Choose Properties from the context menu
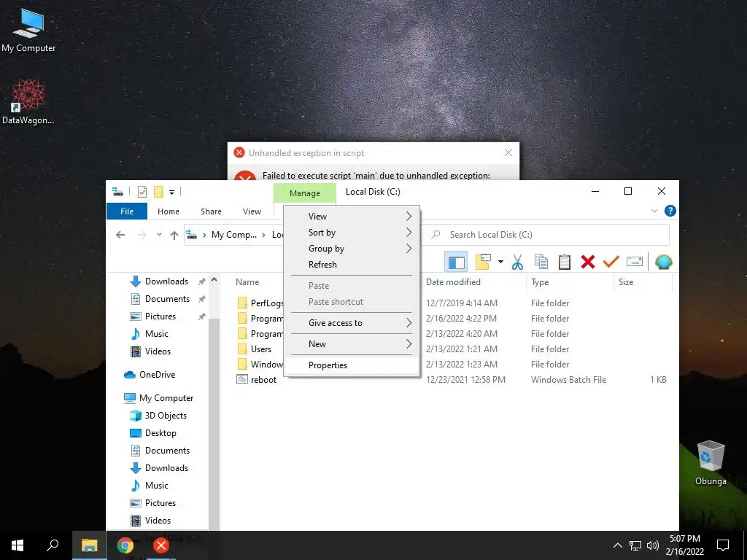 352,365
